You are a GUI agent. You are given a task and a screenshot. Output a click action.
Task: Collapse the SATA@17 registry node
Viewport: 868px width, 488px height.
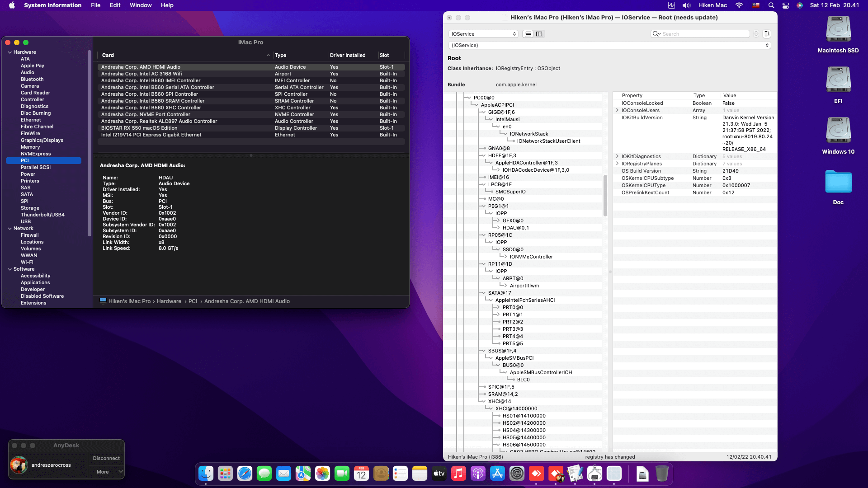pos(483,293)
